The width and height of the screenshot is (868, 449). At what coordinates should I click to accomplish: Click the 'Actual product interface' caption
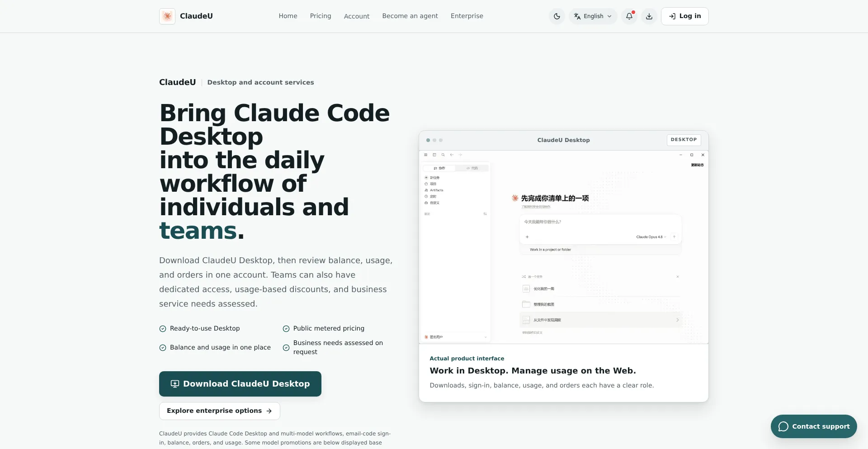click(467, 359)
